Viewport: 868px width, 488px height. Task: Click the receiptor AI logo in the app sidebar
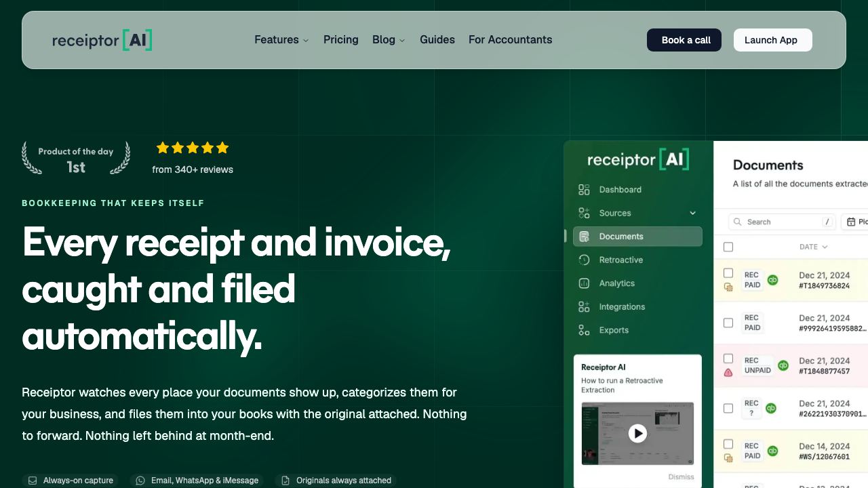638,159
